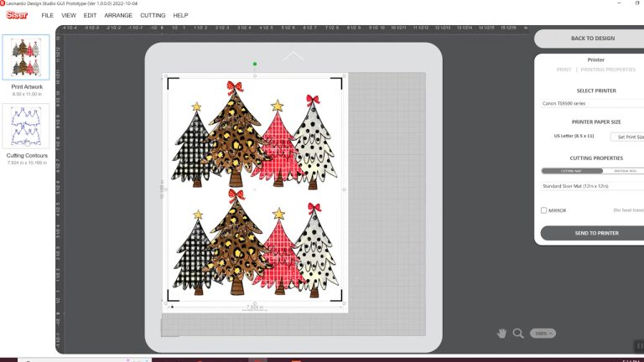Click the Back to Design button
The height and width of the screenshot is (362, 644).
pyautogui.click(x=593, y=39)
